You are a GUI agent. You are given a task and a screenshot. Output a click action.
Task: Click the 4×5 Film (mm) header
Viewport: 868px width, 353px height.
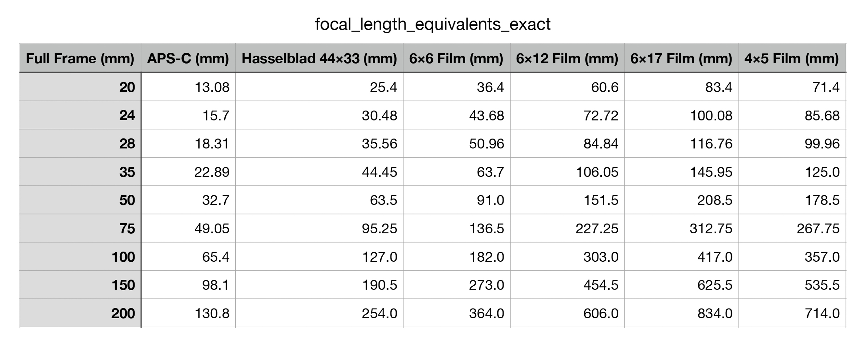pos(792,58)
